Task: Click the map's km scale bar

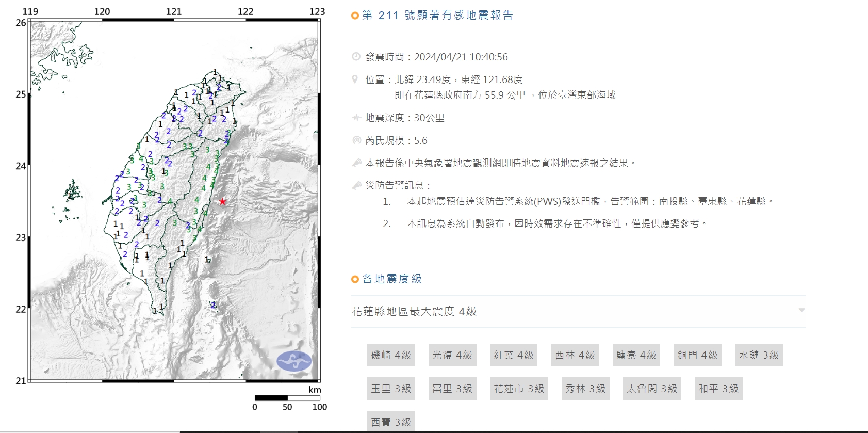Action: click(288, 398)
